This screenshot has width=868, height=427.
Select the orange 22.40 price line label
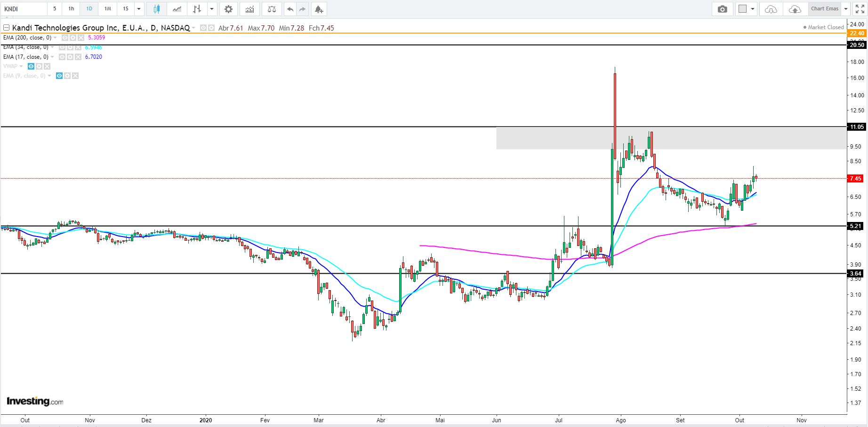point(856,33)
